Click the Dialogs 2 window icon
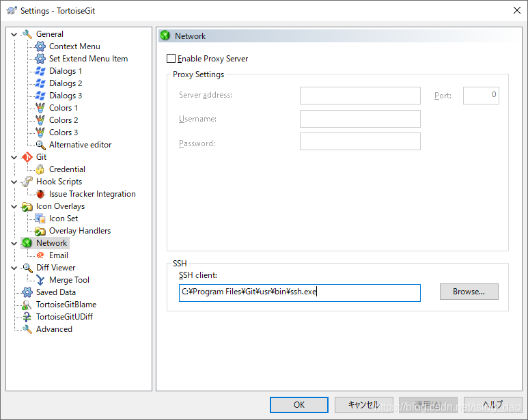The height and width of the screenshot is (420, 528). pyautogui.click(x=40, y=83)
